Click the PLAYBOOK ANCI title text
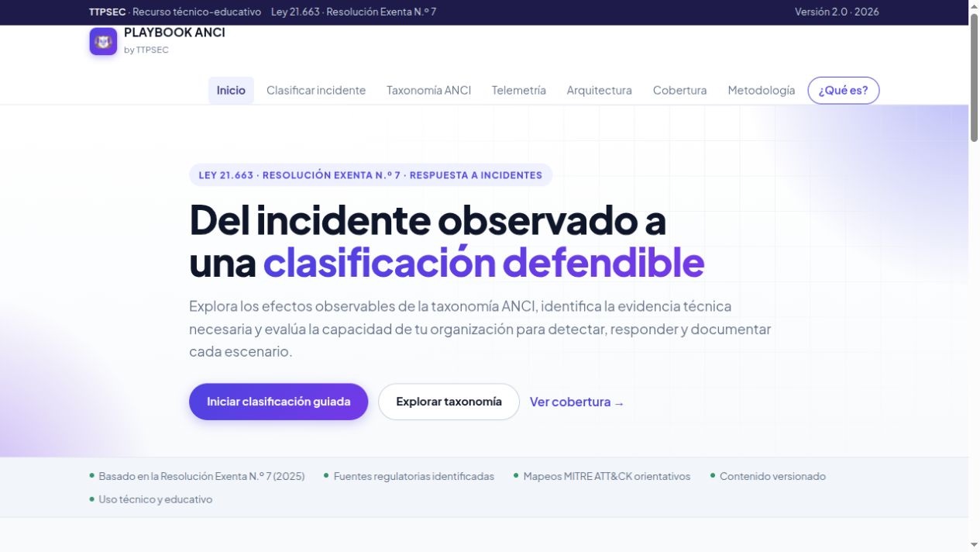 pyautogui.click(x=174, y=33)
